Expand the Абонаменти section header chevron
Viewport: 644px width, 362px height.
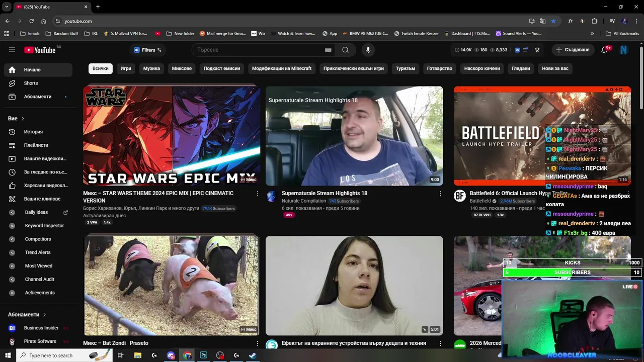tap(44, 315)
